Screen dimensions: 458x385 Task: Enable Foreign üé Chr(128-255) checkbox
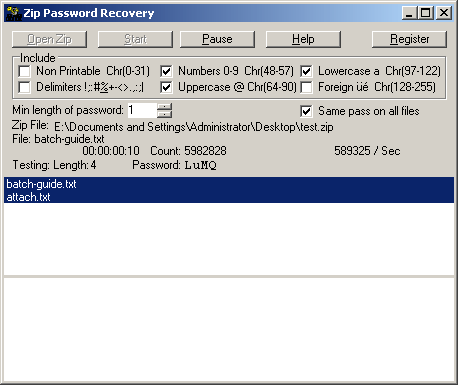coord(306,87)
